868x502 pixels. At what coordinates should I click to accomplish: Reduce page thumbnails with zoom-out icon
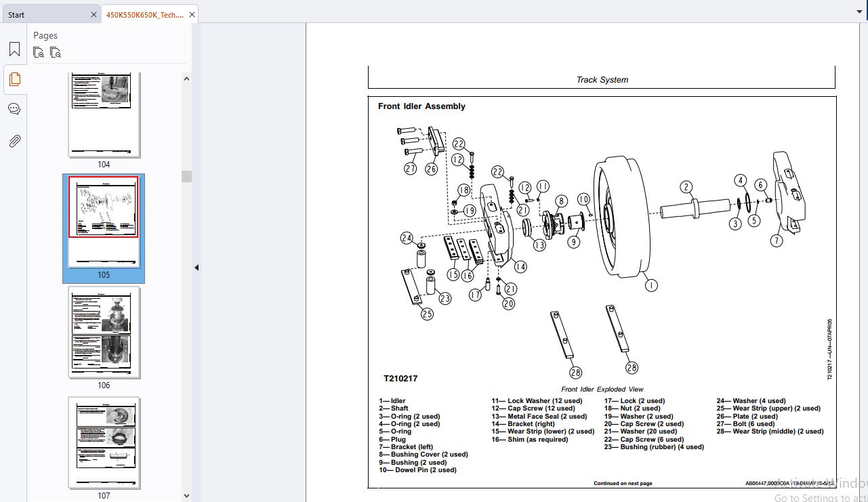click(x=56, y=52)
